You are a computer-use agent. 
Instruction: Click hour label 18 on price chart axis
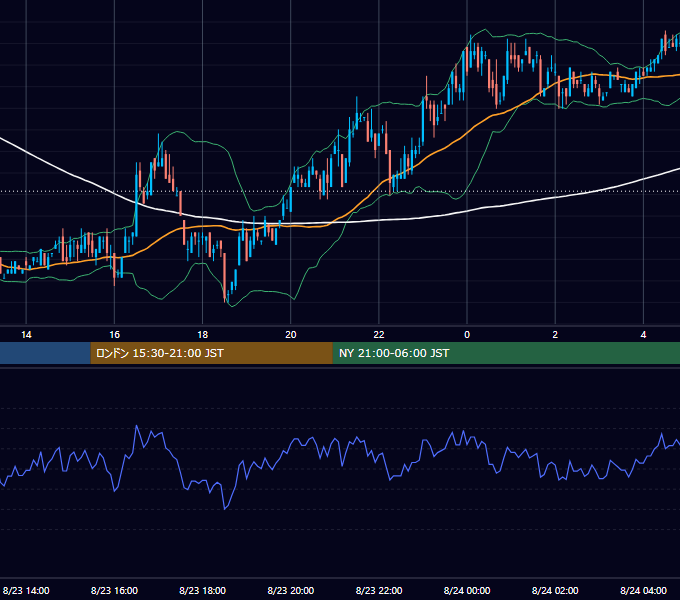[203, 335]
